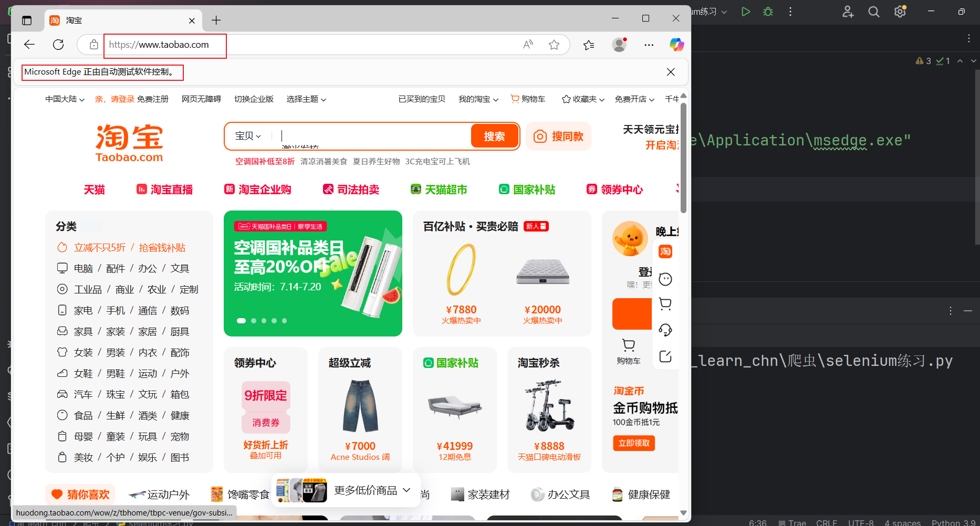This screenshot has width=980, height=526.
Task: Click the site info lock icon
Action: (x=93, y=45)
